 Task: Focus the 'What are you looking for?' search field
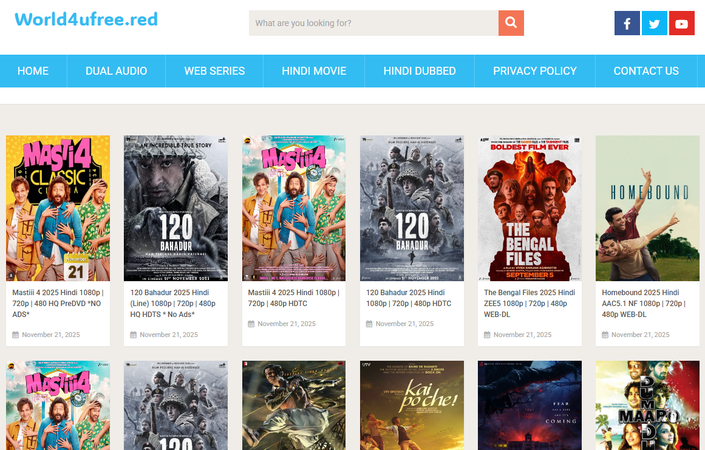coord(373,23)
